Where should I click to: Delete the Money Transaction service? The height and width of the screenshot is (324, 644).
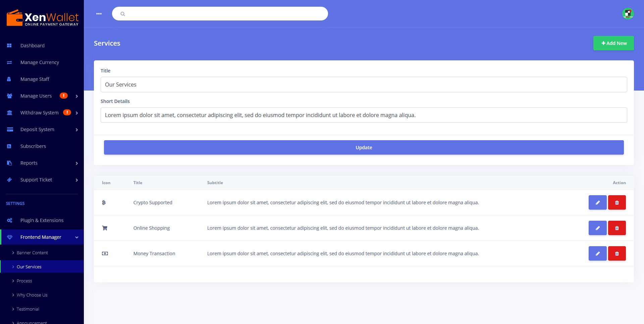(x=617, y=254)
